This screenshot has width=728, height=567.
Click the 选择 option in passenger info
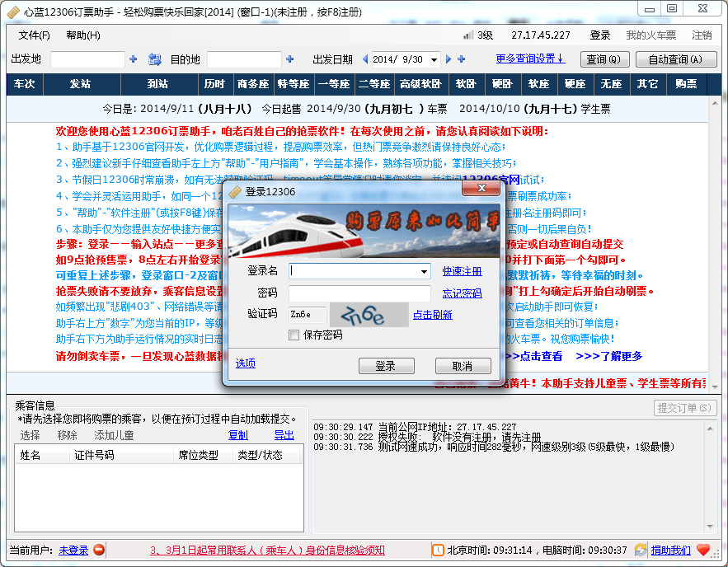tap(31, 435)
